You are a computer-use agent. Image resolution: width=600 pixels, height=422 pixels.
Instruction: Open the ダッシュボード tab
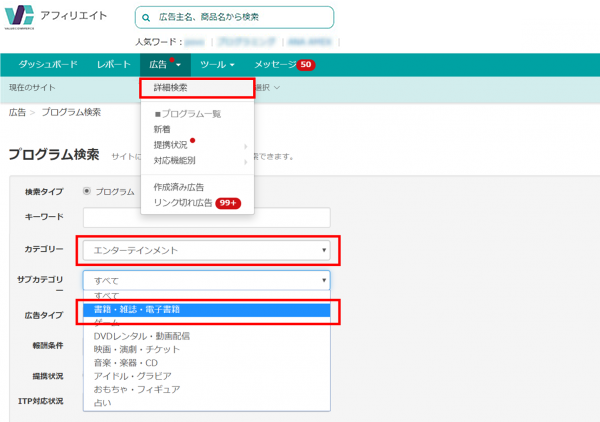pos(48,64)
